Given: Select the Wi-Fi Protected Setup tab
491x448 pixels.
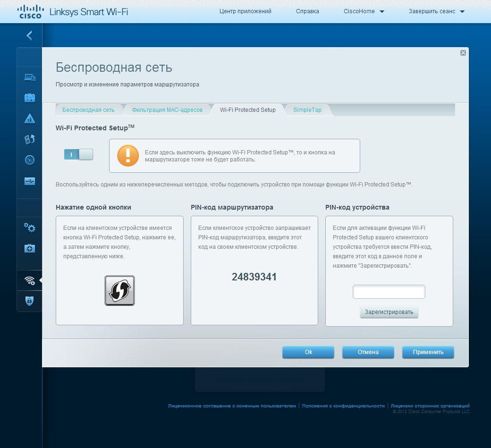Looking at the screenshot, I should pyautogui.click(x=248, y=110).
